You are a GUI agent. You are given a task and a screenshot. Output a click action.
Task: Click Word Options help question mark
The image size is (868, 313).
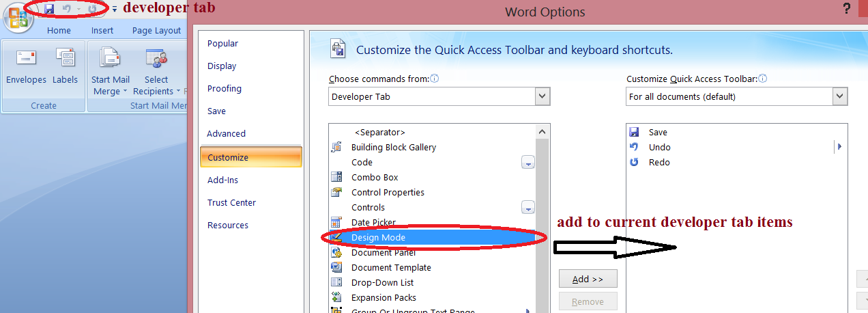pyautogui.click(x=846, y=10)
